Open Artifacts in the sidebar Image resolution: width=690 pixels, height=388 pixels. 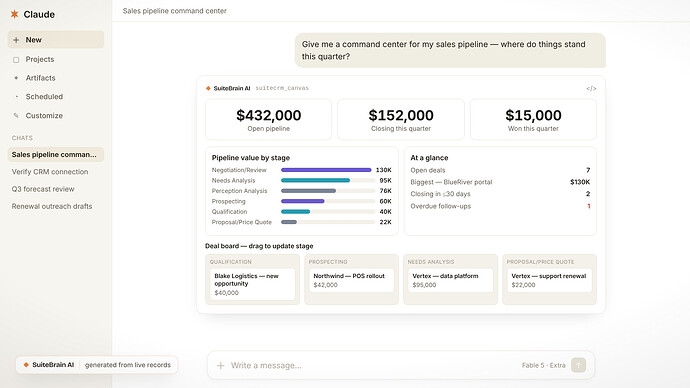(x=56, y=78)
